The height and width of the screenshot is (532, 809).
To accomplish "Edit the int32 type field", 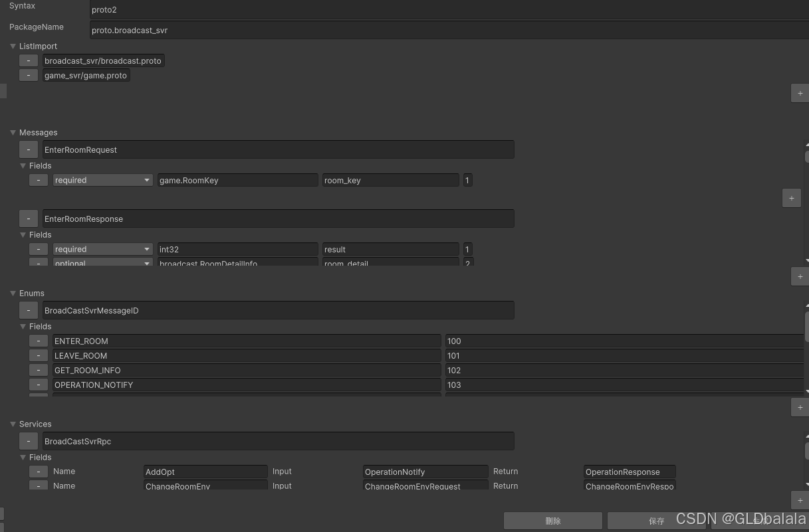I will (x=238, y=249).
